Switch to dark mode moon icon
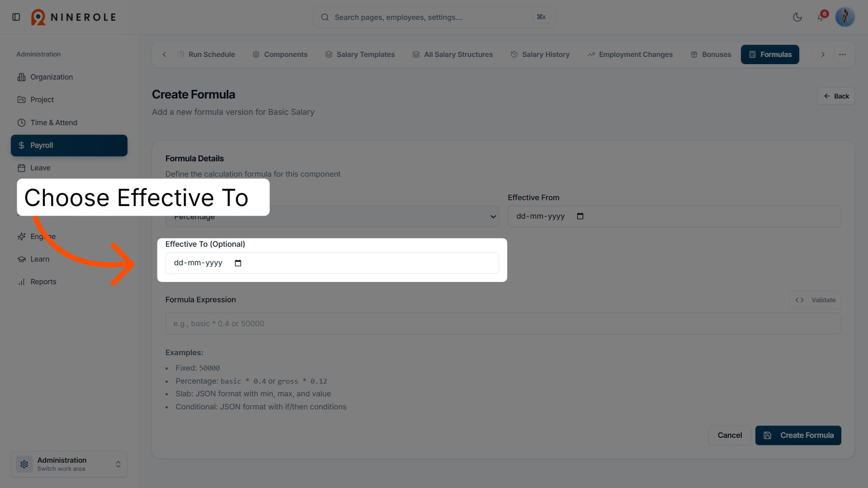 click(x=797, y=17)
